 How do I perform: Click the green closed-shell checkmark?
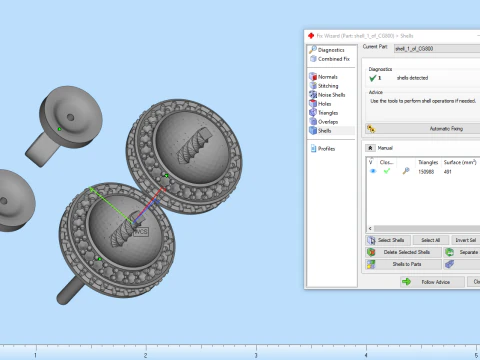click(x=387, y=171)
